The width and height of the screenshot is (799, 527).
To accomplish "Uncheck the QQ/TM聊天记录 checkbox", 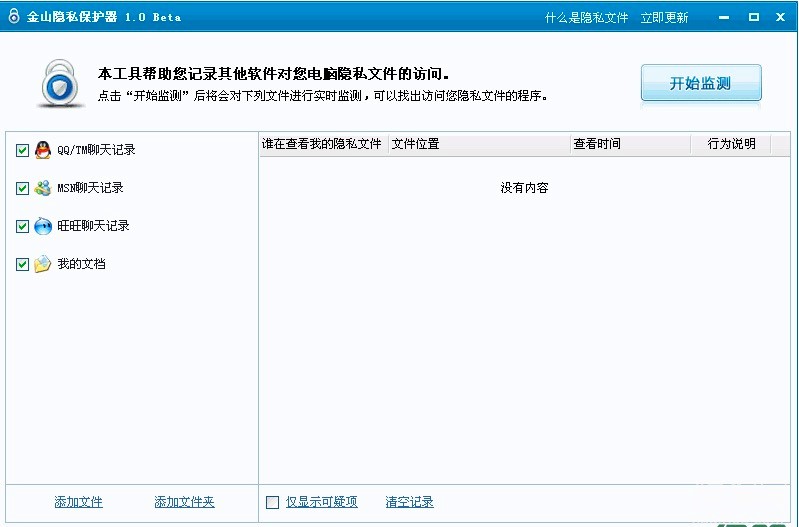I will (23, 151).
